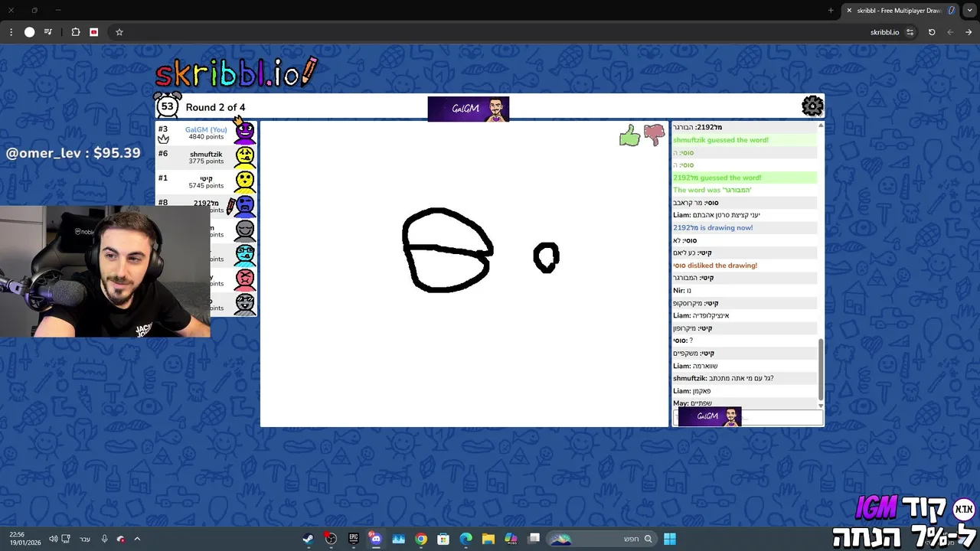Image resolution: width=980 pixels, height=551 pixels.
Task: Open Microsoft 365 from taskbar
Action: (511, 539)
